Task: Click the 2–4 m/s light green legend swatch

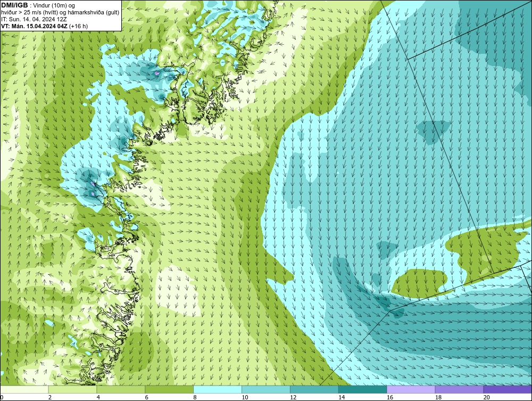Action: tap(72, 389)
